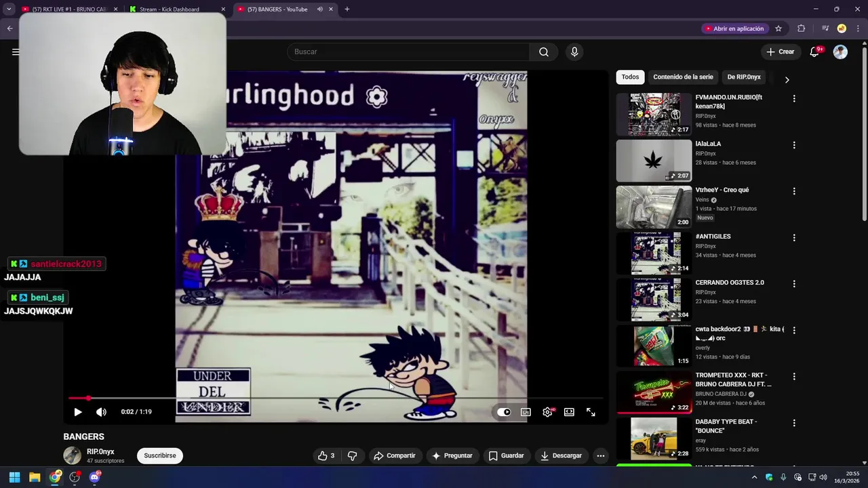This screenshot has width=868, height=488.
Task: Seek on the video progress bar
Action: (x=335, y=399)
